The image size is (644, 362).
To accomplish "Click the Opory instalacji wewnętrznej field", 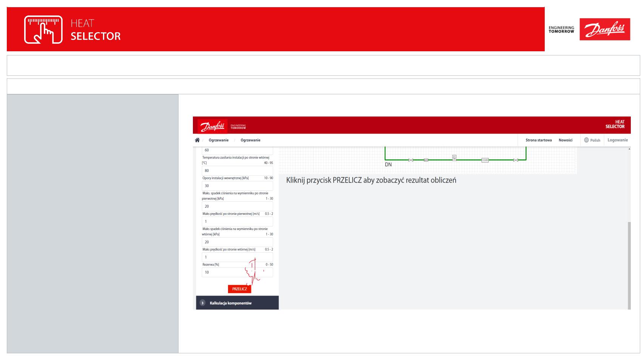I will [237, 186].
